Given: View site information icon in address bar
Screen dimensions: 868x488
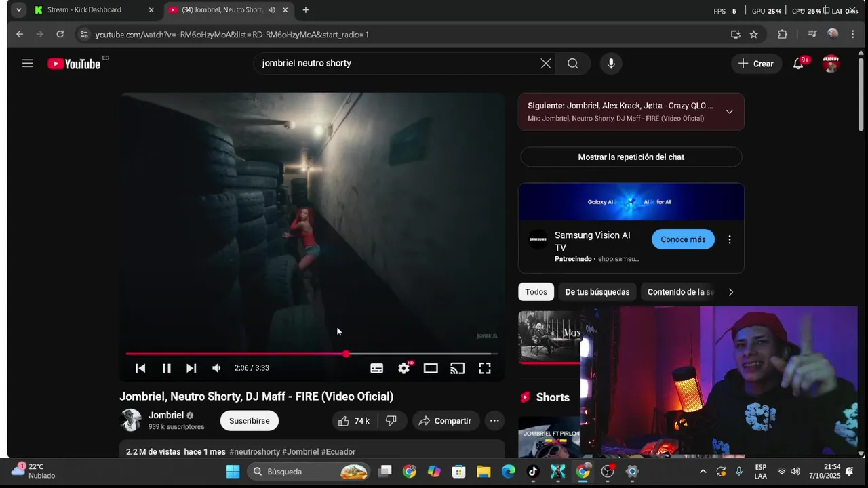Looking at the screenshot, I should pos(83,34).
